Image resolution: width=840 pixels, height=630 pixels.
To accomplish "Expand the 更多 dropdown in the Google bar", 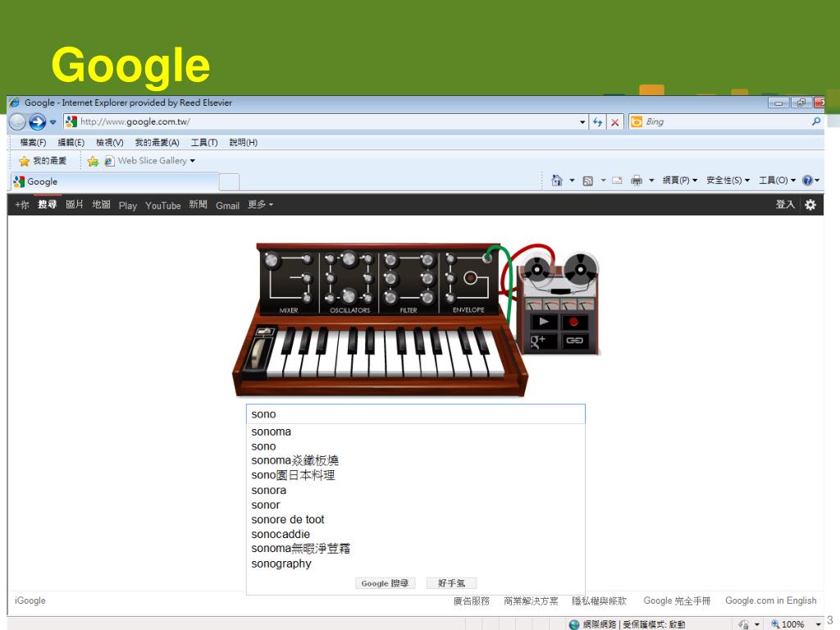I will (x=260, y=205).
